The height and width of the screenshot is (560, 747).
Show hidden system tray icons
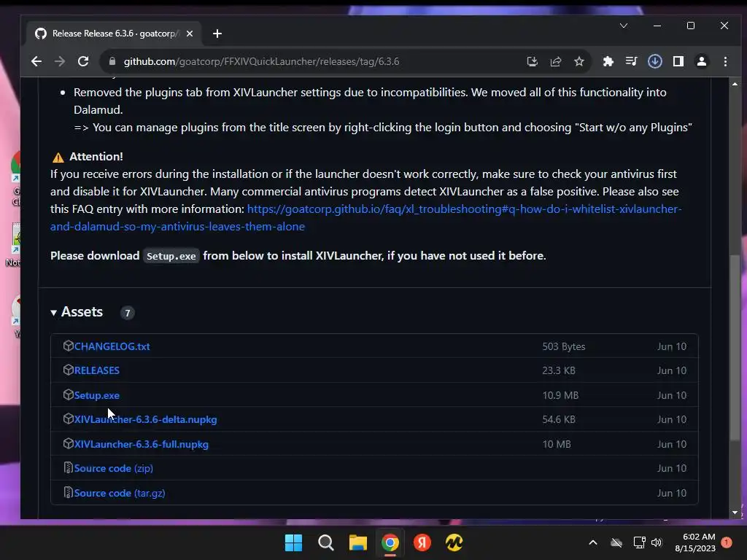coord(593,542)
